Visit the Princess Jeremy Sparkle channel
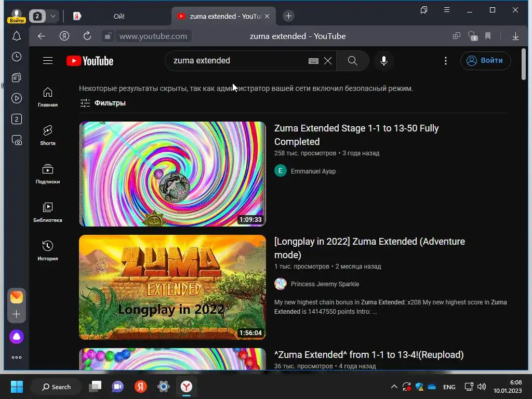The height and width of the screenshot is (399, 532). click(x=325, y=284)
